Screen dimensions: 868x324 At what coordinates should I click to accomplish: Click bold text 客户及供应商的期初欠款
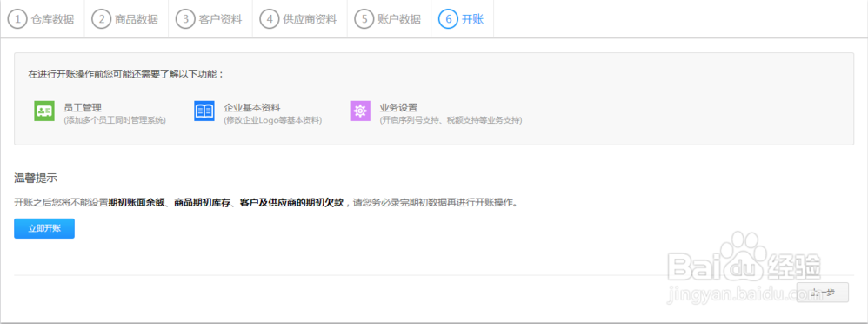291,202
